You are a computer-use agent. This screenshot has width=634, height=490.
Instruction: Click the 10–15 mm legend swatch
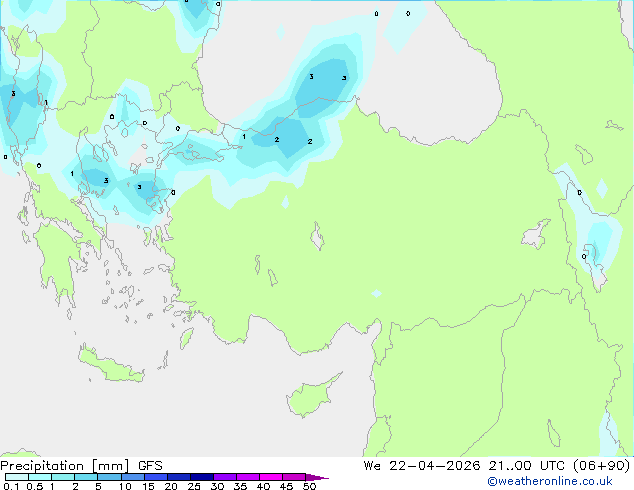(132, 477)
